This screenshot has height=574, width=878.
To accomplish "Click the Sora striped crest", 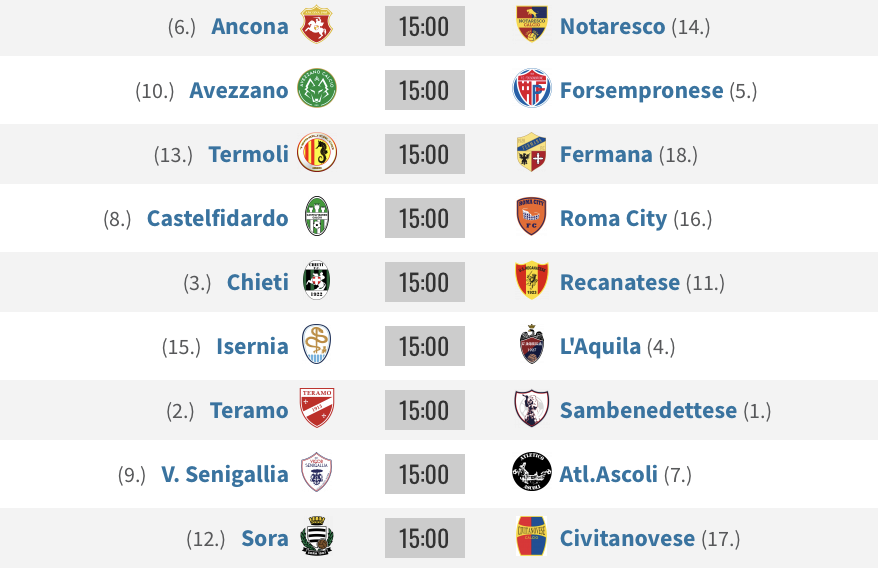I will pos(316,536).
